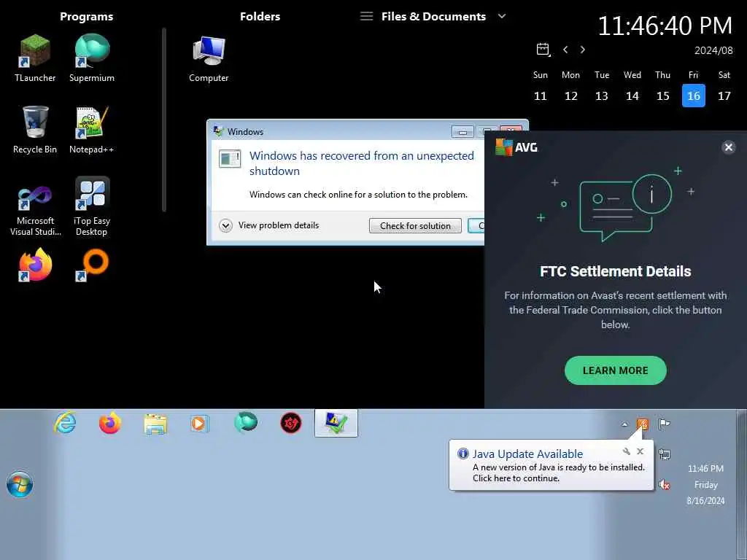
Task: Launch Supermium from the desktop
Action: click(91, 58)
